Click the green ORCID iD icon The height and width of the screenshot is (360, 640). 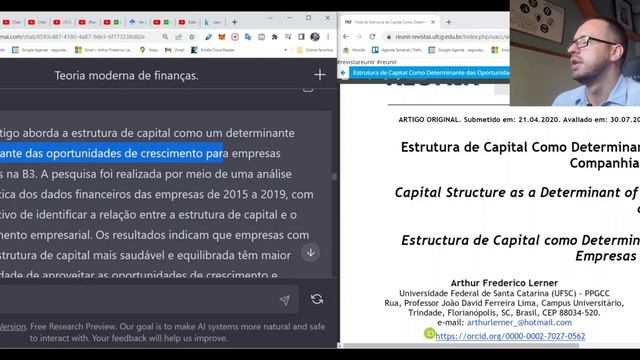pos(429,333)
